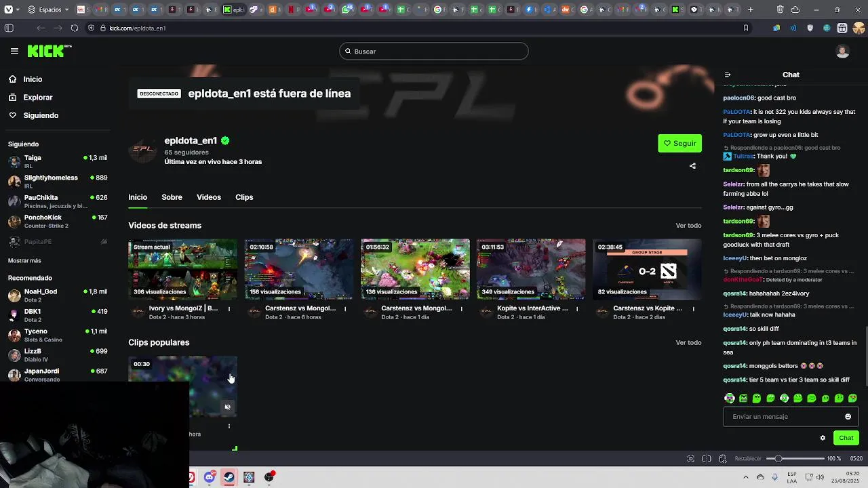The width and height of the screenshot is (868, 488).
Task: Open options menu for Ivory vs MongolZ video
Action: point(229,309)
